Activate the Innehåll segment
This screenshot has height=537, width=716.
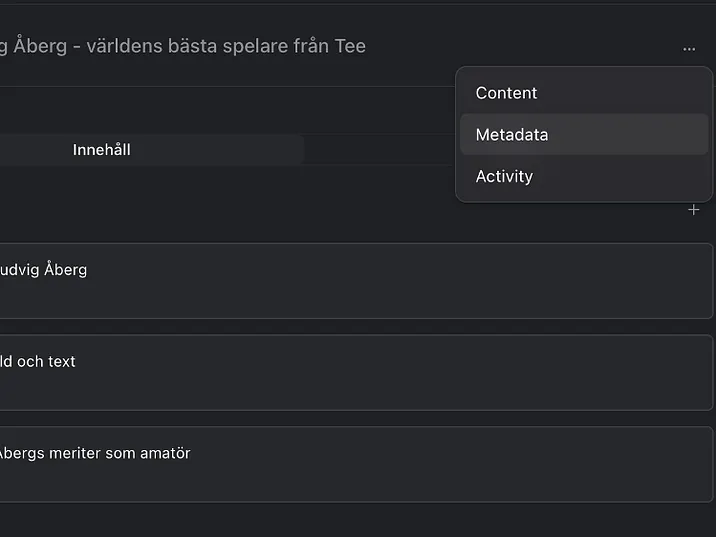pyautogui.click(x=102, y=150)
